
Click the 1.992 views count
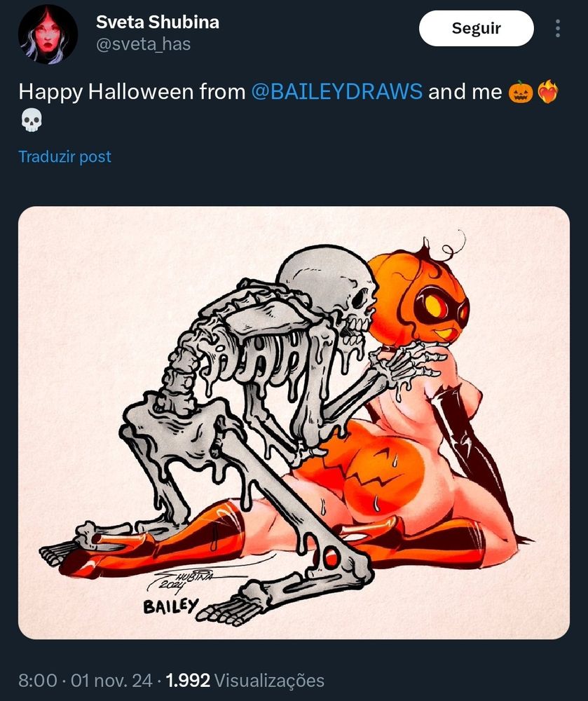(x=188, y=681)
